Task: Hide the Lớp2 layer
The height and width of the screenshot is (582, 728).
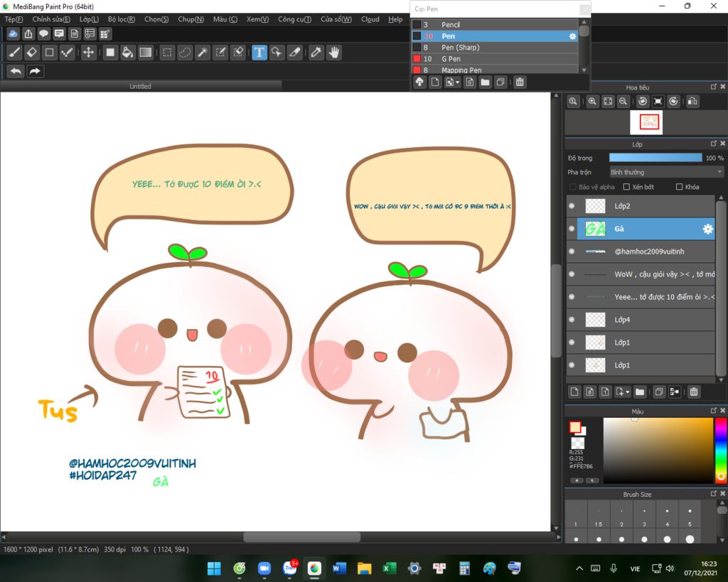Action: (x=572, y=205)
